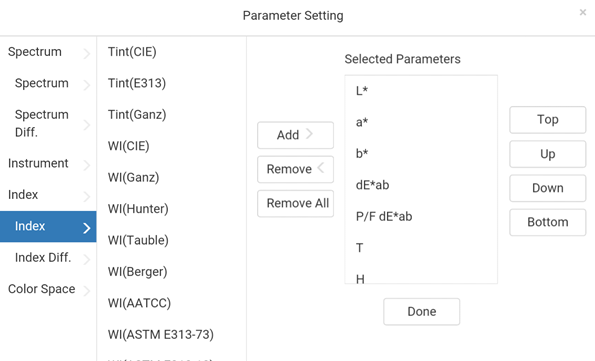Expand the Color Space category chevron
The height and width of the screenshot is (361, 595).
point(87,291)
